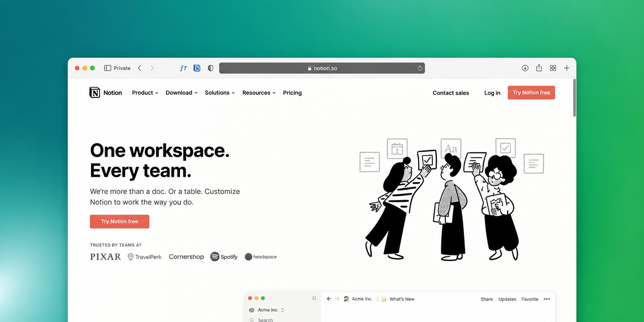Viewport: 644px width, 322px height.
Task: Click the Spotify logo
Action: pos(224,257)
